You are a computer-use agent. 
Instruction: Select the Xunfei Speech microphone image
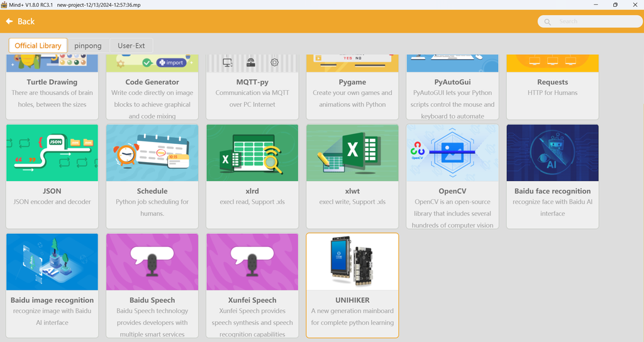(252, 262)
